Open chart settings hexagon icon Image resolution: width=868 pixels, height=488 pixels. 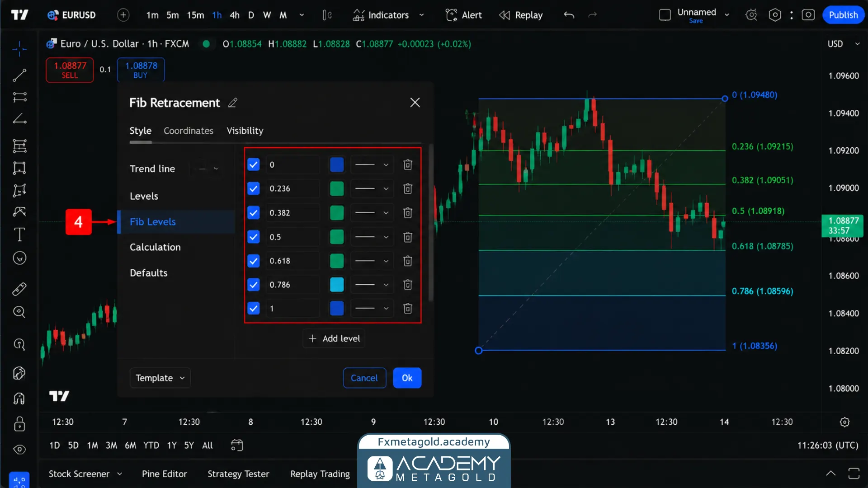[x=775, y=15]
